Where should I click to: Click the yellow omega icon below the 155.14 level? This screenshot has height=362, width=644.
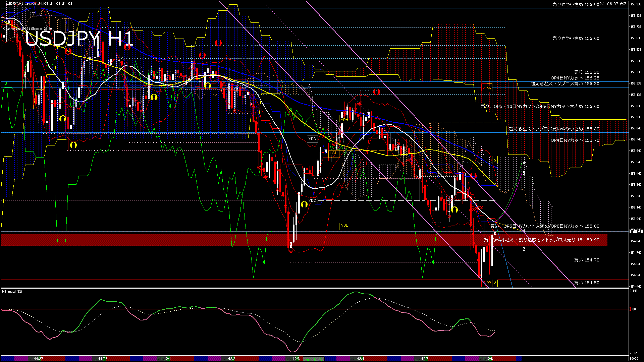(454, 210)
